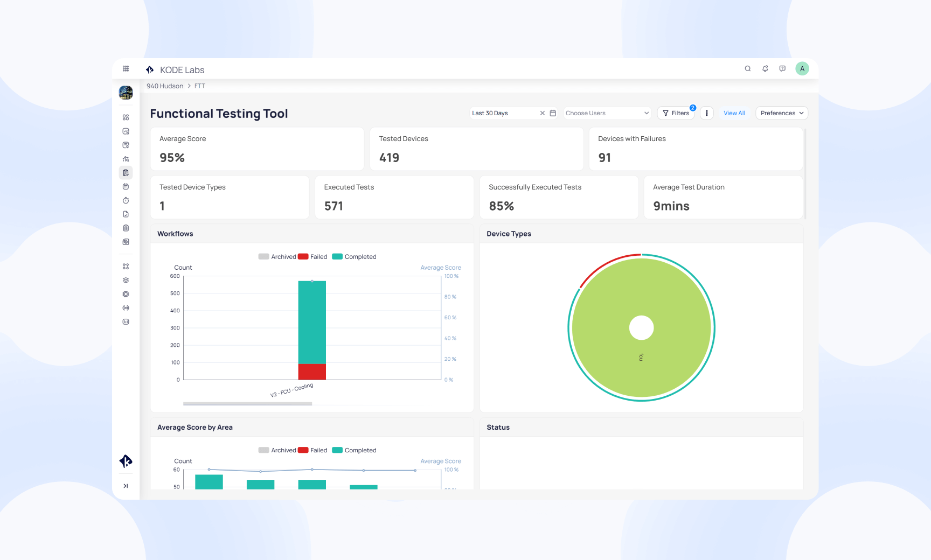
Task: Navigate to 940 Hudson breadcrumb
Action: pos(164,86)
